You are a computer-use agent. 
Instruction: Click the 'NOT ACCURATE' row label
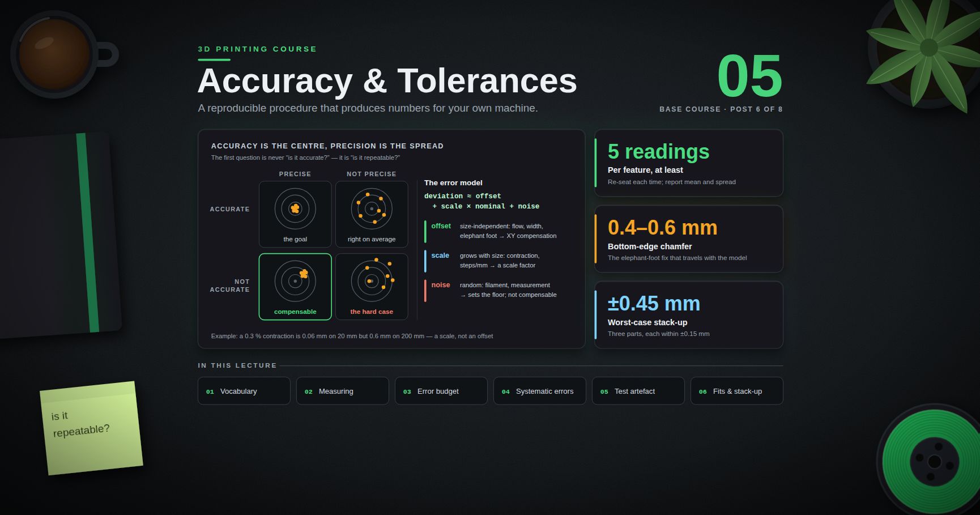[229, 286]
